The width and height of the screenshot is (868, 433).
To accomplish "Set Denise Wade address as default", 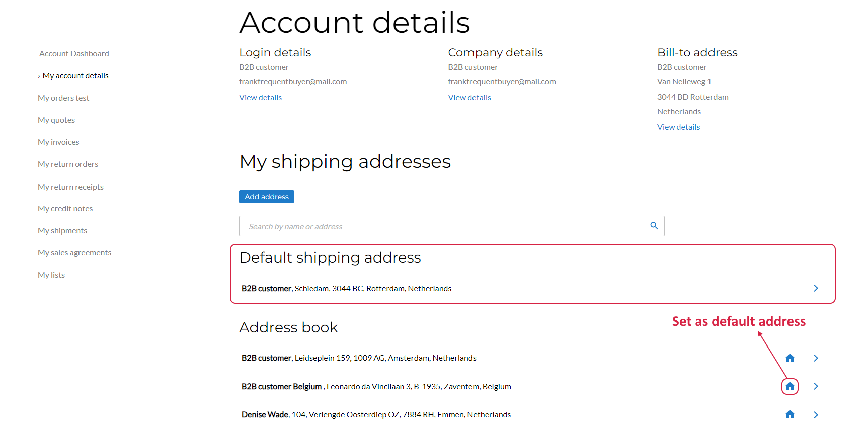I will click(790, 414).
